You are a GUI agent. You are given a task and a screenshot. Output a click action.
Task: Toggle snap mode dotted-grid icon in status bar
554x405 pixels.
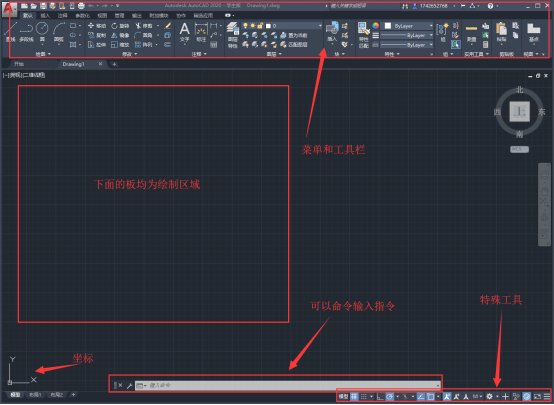tap(364, 397)
